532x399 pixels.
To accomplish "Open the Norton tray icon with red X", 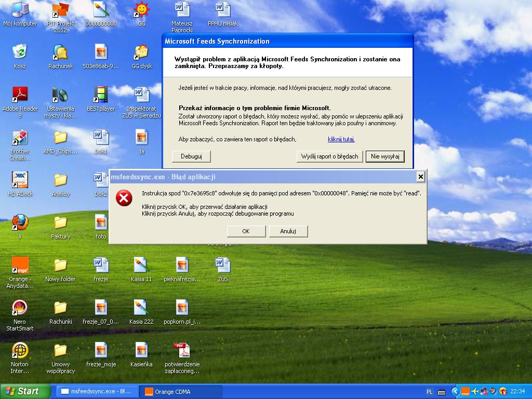I will point(503,392).
